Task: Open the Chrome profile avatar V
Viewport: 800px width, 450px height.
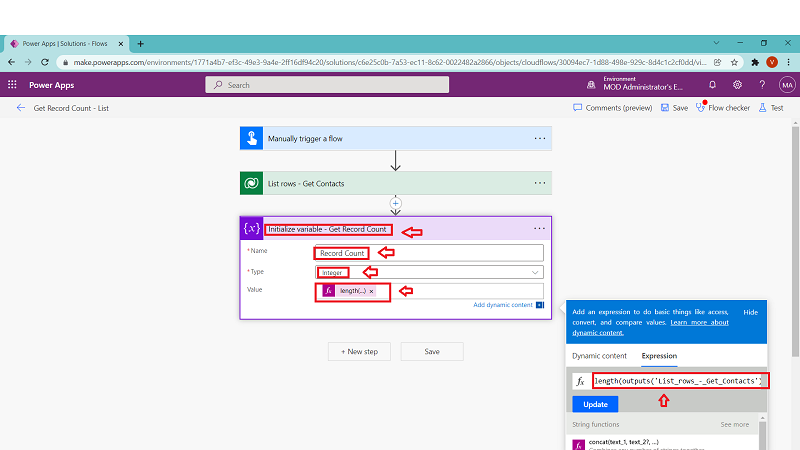Action: (772, 62)
